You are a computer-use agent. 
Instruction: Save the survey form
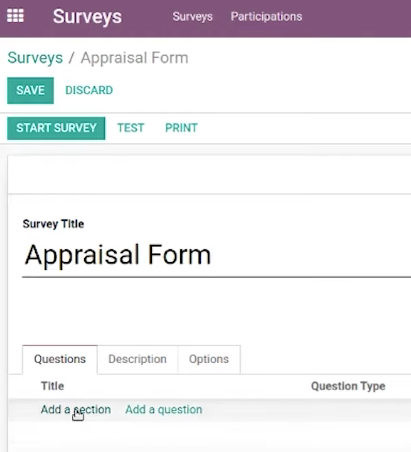pos(30,90)
